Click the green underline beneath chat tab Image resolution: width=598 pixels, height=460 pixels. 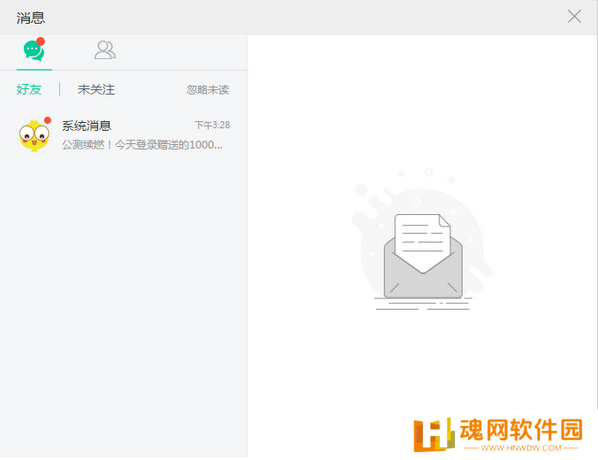tap(34, 70)
